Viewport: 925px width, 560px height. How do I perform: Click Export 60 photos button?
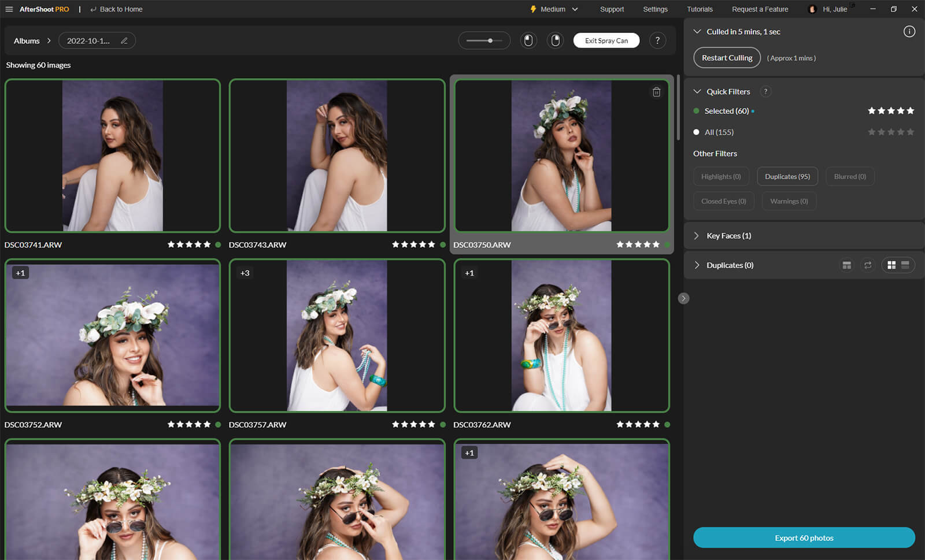pyautogui.click(x=804, y=538)
